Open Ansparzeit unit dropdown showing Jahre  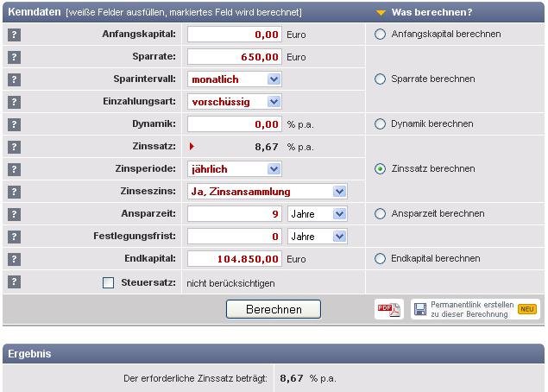318,214
